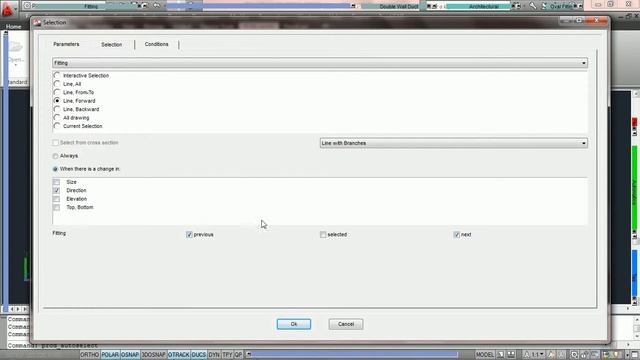Image resolution: width=640 pixels, height=360 pixels.
Task: Click Architectural toolbar dropdown
Action: (x=478, y=6)
